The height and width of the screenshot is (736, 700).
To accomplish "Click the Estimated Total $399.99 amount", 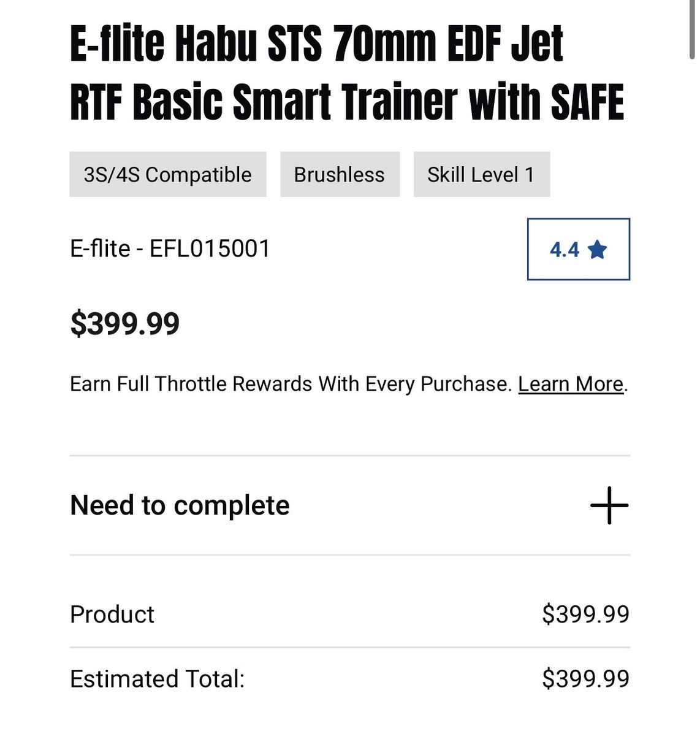I will [x=585, y=679].
